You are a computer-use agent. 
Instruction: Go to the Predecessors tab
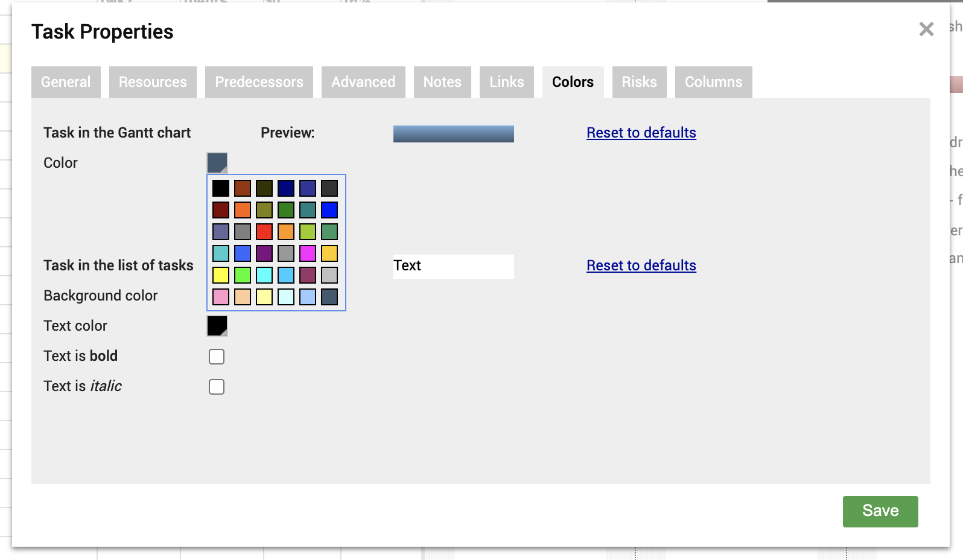[x=259, y=82]
